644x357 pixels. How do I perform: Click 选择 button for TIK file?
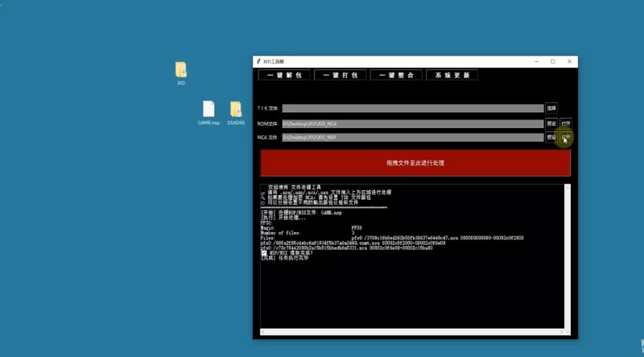click(x=551, y=108)
